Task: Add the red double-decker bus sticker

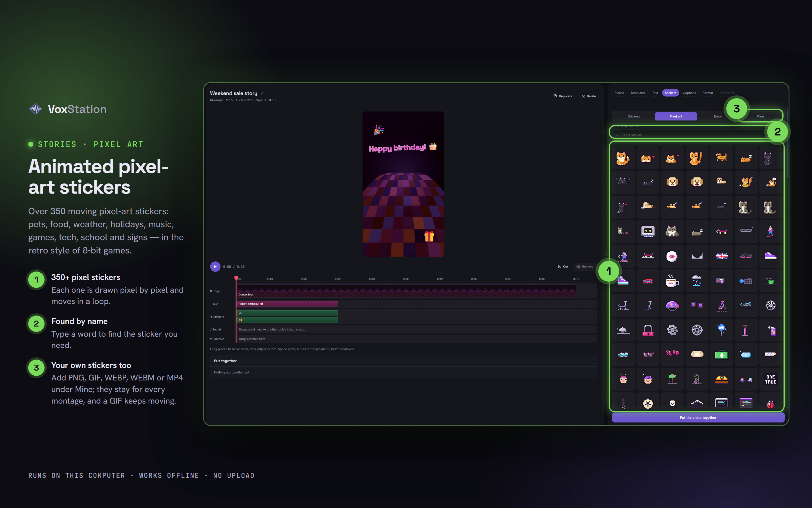Action: point(648,281)
